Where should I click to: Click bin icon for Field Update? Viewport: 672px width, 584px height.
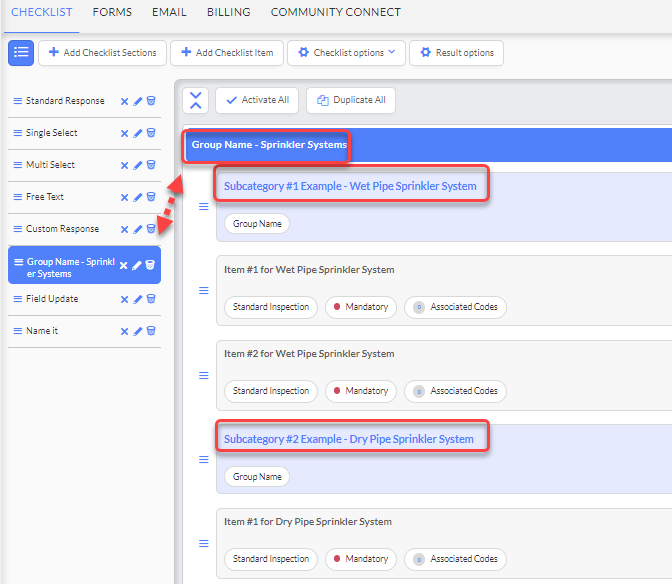151,299
